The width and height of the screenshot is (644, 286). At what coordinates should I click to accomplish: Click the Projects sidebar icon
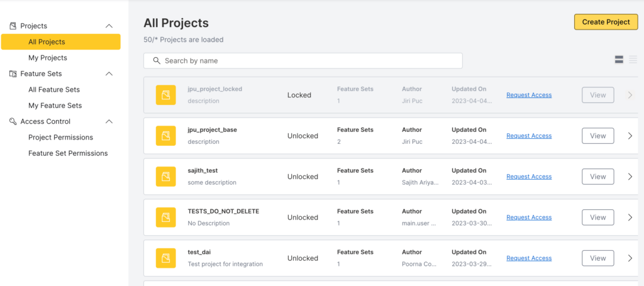coord(13,26)
